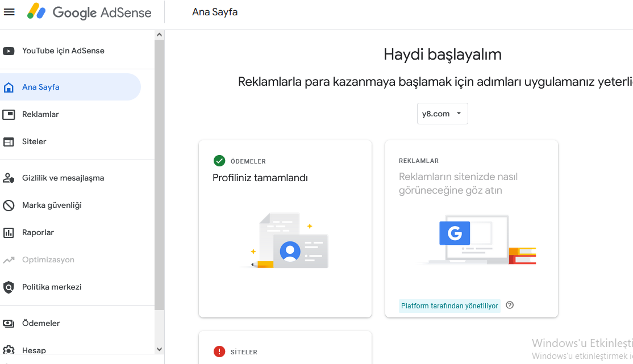Click the sidebar scroll up arrow
This screenshot has height=364, width=633.
pyautogui.click(x=160, y=35)
